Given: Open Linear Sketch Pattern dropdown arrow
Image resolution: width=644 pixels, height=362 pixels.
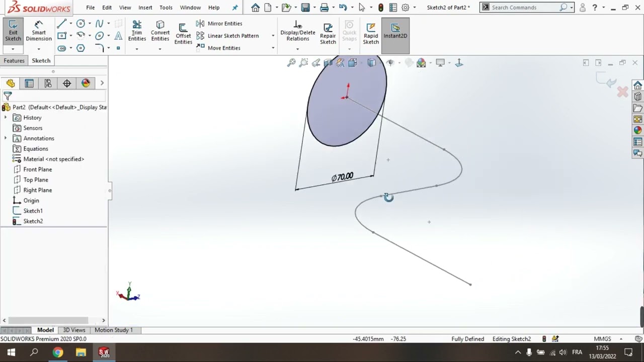Looking at the screenshot, I should (x=273, y=36).
